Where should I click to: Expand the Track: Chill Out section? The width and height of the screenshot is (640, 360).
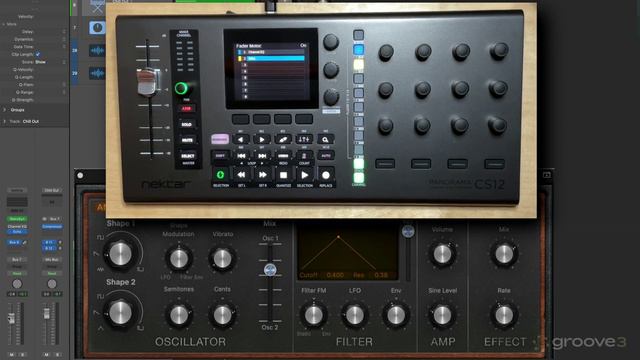click(4, 121)
